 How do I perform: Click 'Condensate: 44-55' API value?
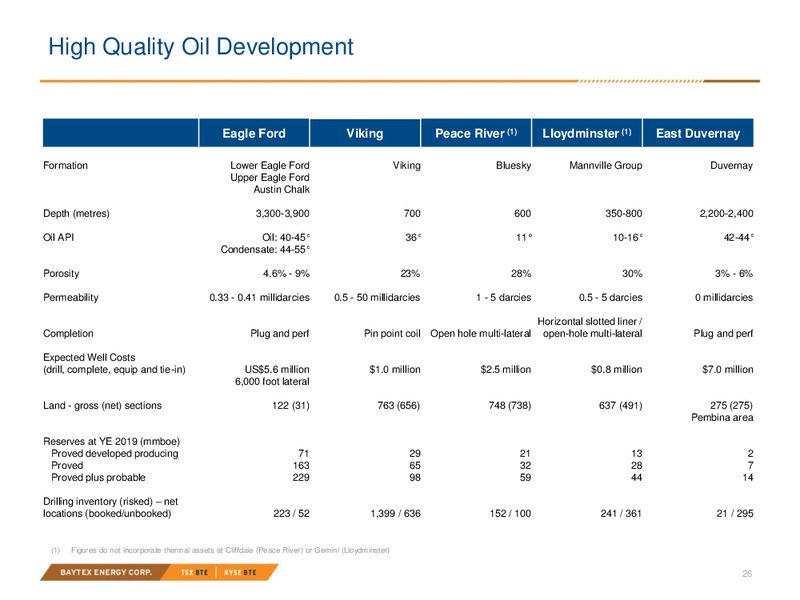click(265, 249)
